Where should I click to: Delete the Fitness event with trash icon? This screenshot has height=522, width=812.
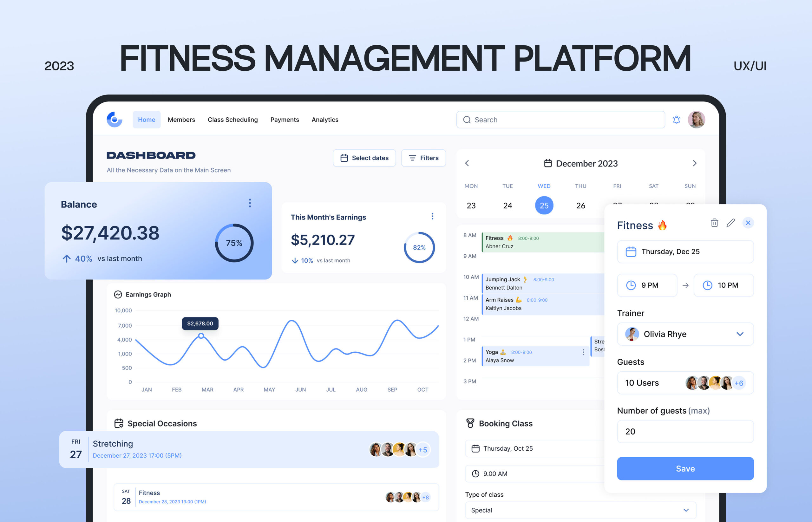coord(714,223)
